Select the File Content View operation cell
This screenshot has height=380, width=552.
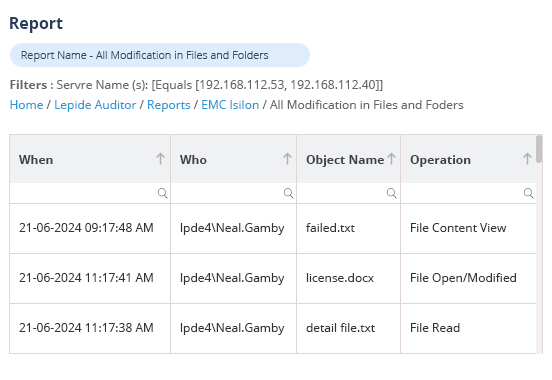(x=468, y=228)
